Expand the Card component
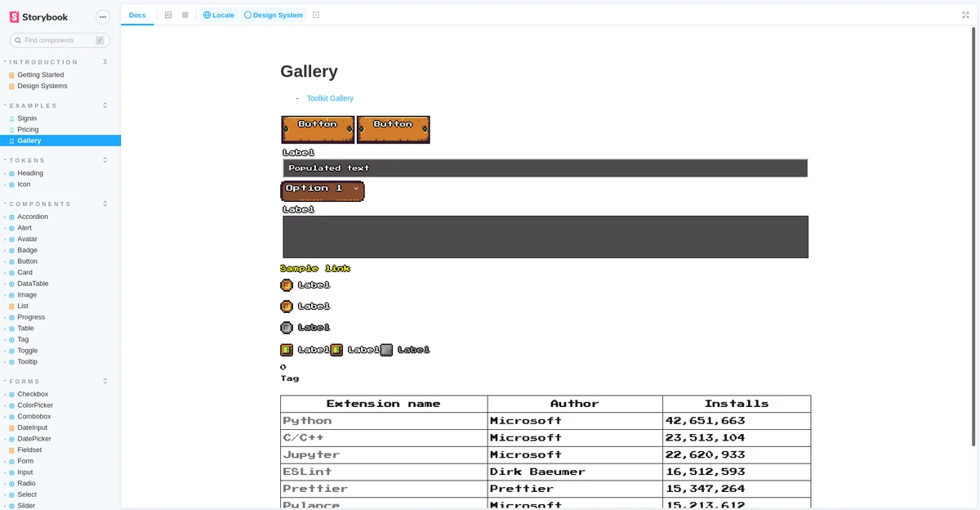Viewport: 980px width, 510px height. click(24, 272)
